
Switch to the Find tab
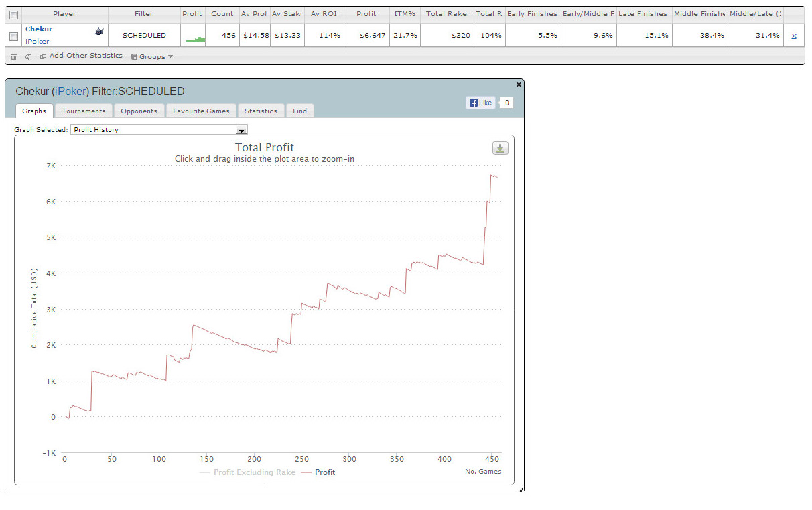click(x=300, y=111)
